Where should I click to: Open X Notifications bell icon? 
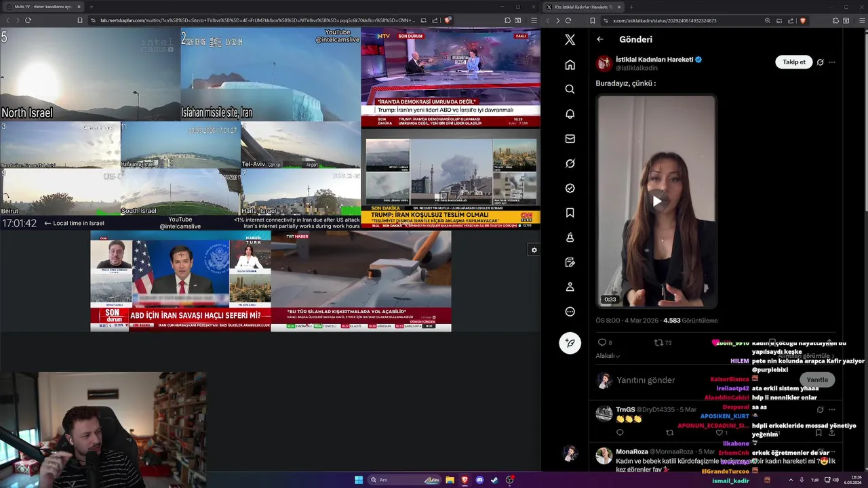click(x=570, y=114)
